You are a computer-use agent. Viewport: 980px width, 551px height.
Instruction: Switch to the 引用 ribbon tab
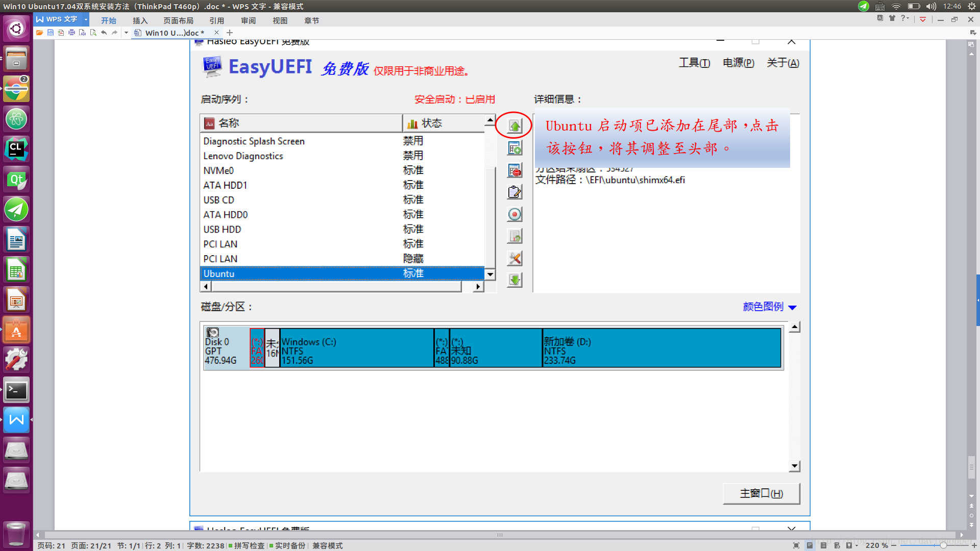(216, 20)
